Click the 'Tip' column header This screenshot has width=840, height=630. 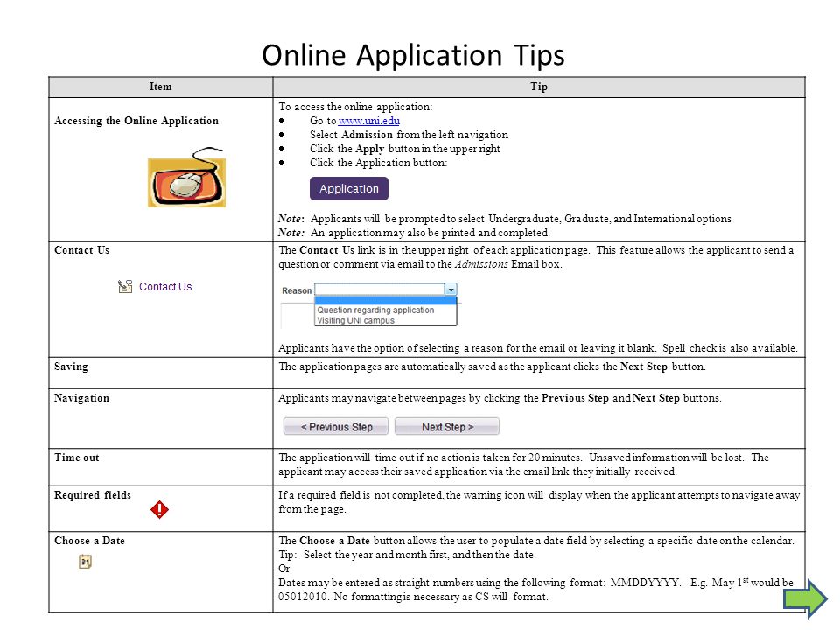click(539, 87)
